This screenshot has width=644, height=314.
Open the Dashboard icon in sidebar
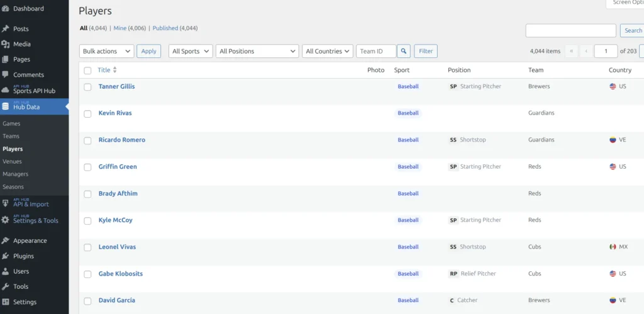pos(5,8)
